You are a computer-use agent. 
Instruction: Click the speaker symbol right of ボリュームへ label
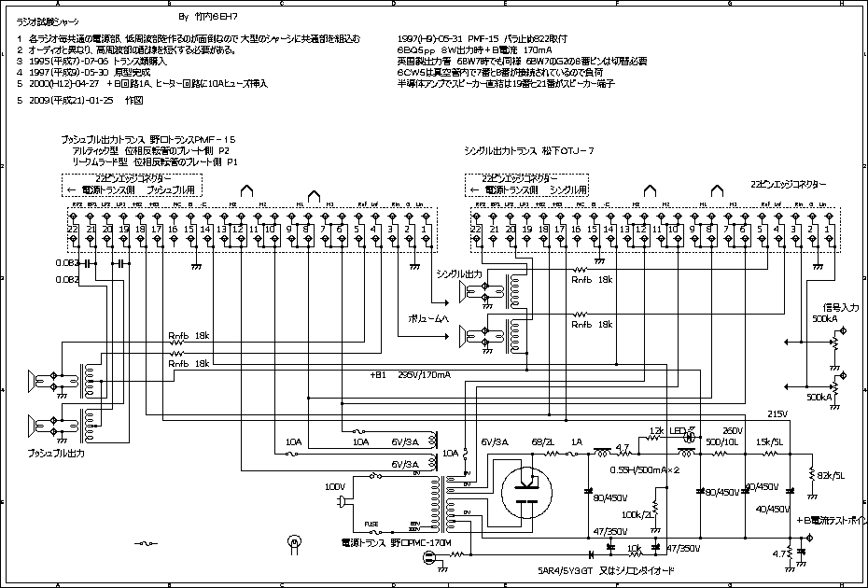[465, 336]
